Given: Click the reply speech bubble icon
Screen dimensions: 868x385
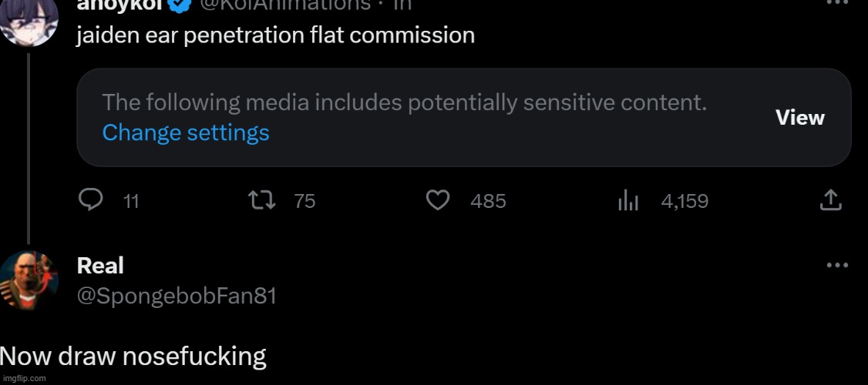Looking at the screenshot, I should (x=91, y=201).
